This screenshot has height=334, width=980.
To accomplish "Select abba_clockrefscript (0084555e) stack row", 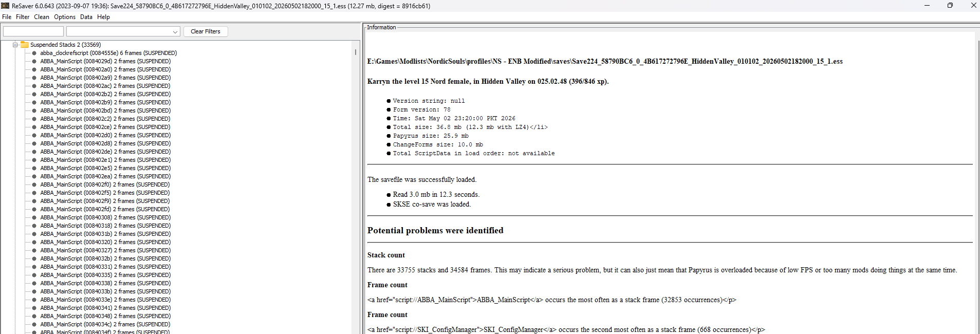I will (x=108, y=53).
